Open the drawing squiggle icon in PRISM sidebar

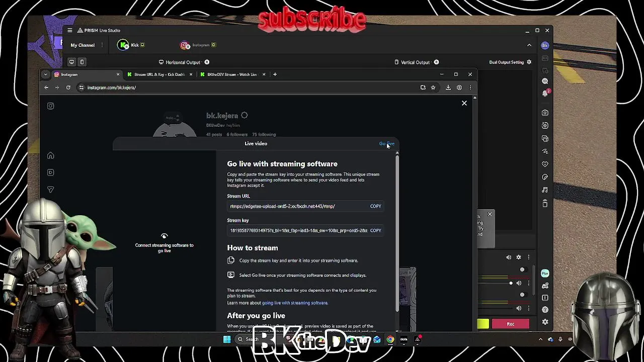(545, 151)
